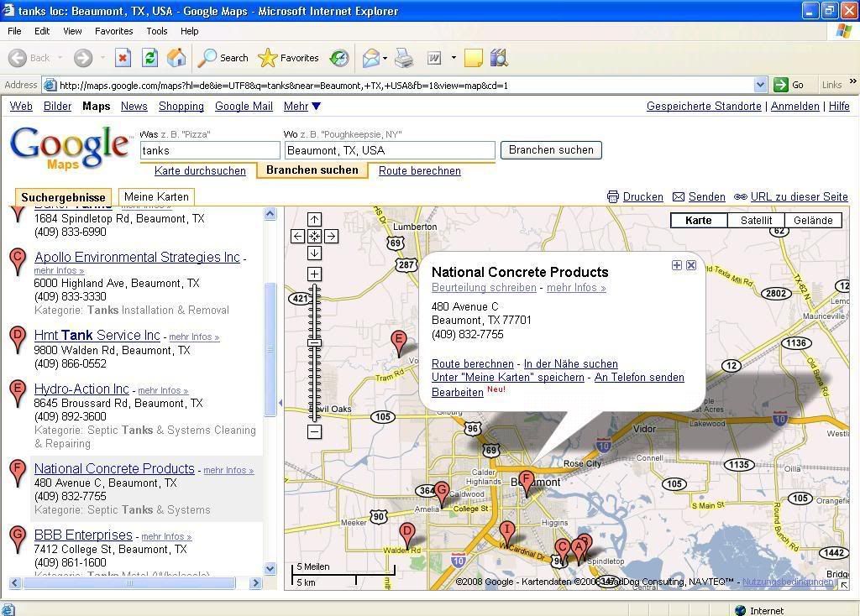Close the National Concrete Products info window

point(691,265)
